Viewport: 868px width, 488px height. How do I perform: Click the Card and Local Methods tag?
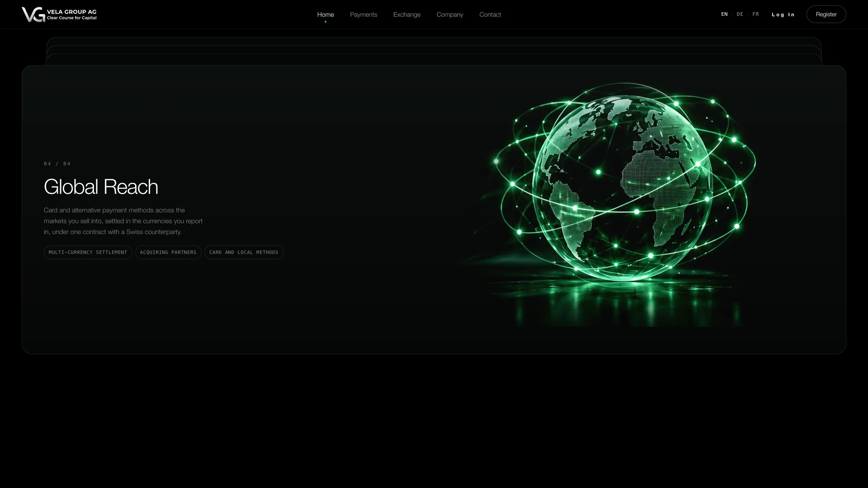point(244,252)
